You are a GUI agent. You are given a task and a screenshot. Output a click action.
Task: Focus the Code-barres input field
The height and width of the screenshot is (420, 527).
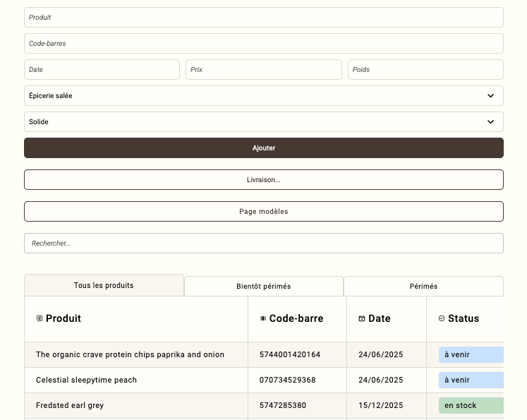tap(264, 43)
